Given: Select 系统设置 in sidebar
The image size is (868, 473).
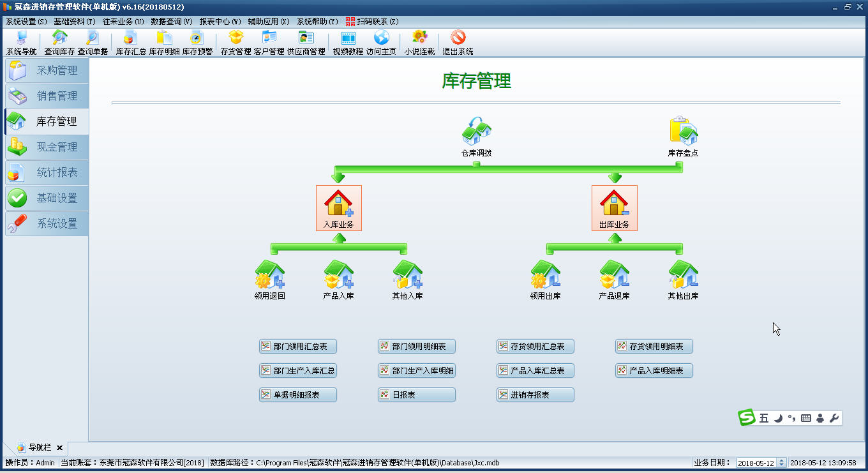Looking at the screenshot, I should pos(47,223).
